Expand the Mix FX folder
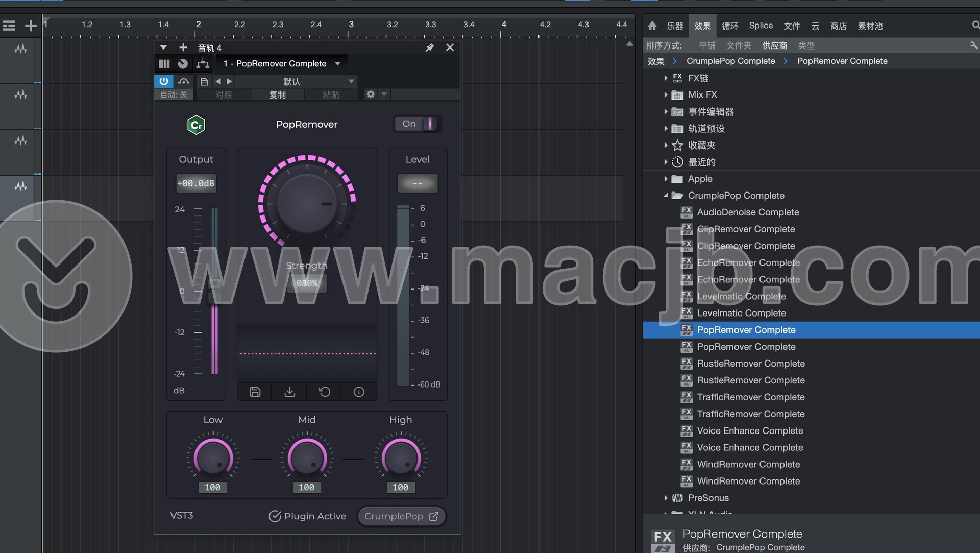The width and height of the screenshot is (980, 553). (666, 95)
